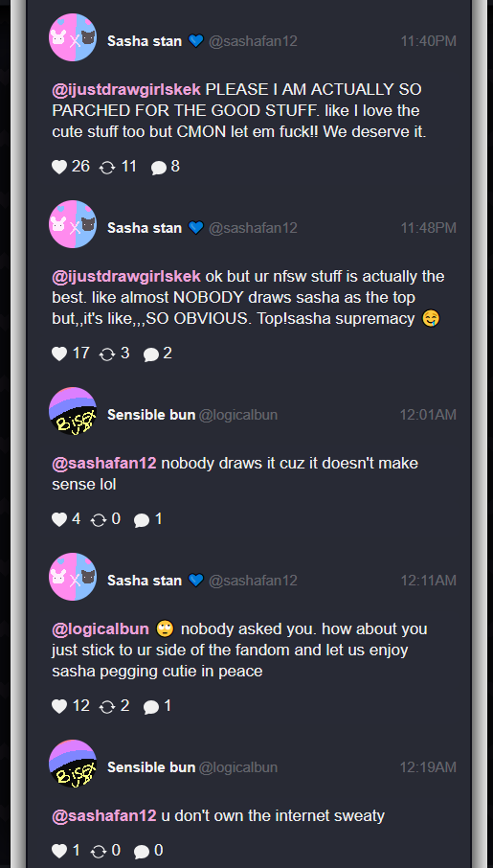Open the 12:11AM timestamp link

[428, 581]
